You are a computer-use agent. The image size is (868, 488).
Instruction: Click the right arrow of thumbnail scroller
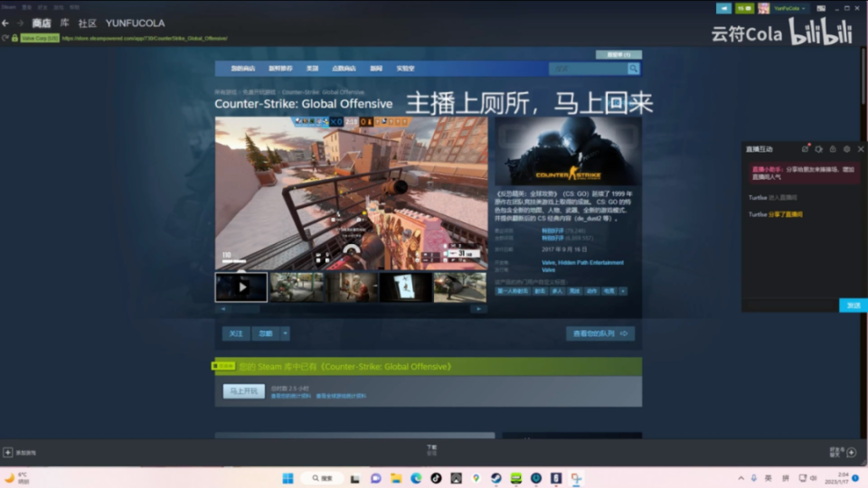[479, 309]
